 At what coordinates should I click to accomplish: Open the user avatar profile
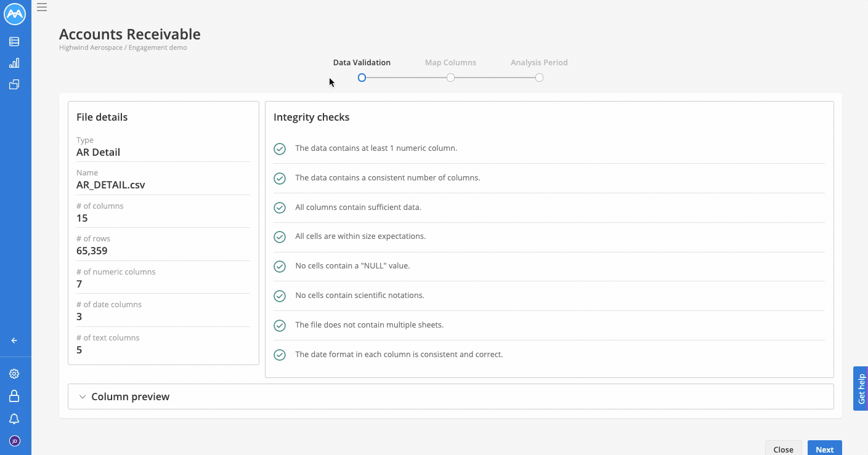(15, 441)
